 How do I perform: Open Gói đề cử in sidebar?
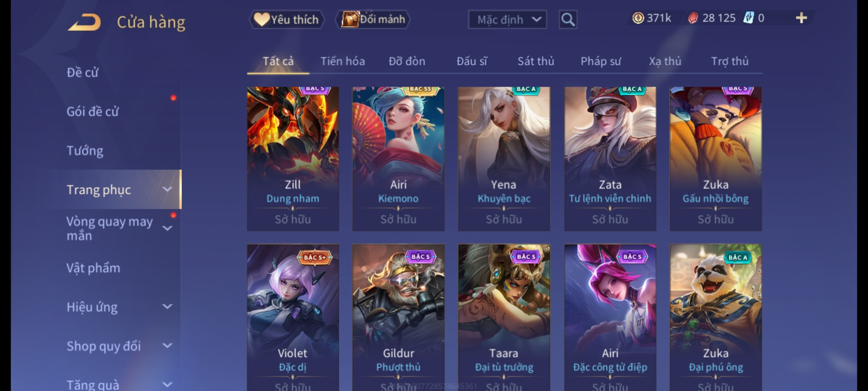93,112
